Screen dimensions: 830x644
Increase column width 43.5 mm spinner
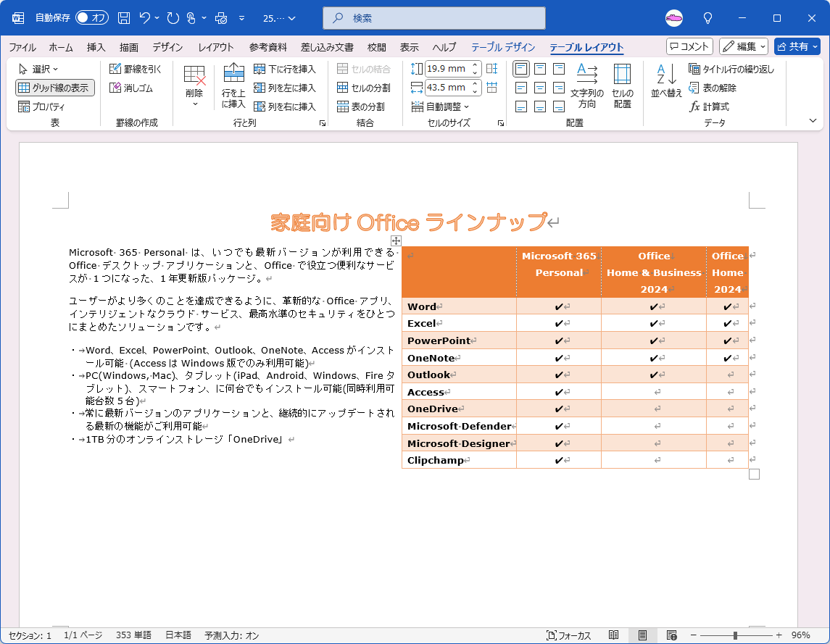476,84
